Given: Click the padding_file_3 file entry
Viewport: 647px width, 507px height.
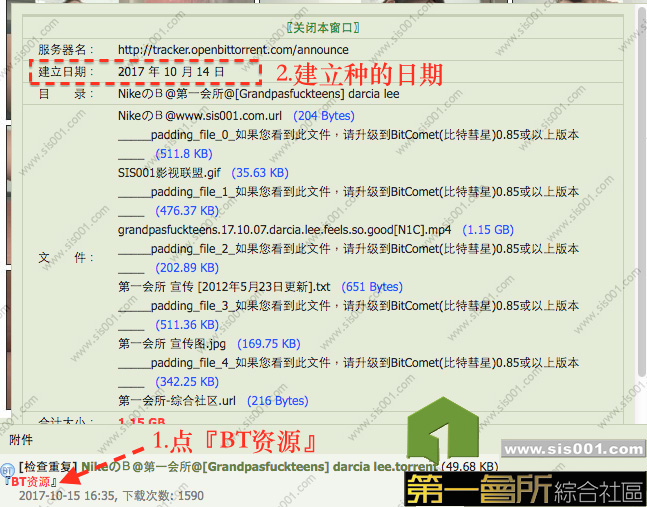Looking at the screenshot, I should 348,315.
